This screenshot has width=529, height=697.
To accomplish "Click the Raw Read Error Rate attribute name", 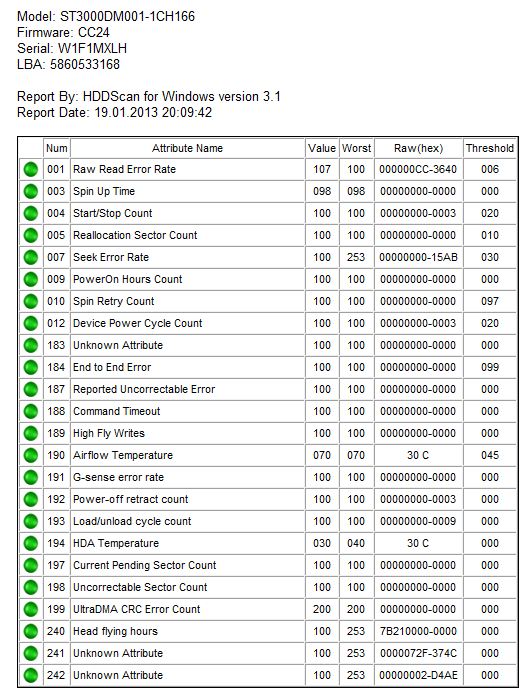I will 124,169.
